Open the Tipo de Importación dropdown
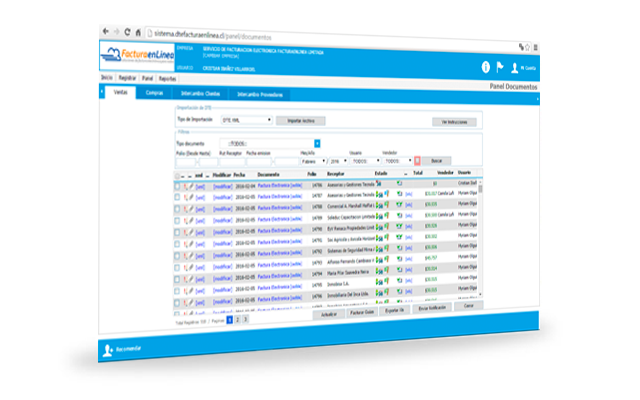The width and height of the screenshot is (640, 400). (246, 120)
